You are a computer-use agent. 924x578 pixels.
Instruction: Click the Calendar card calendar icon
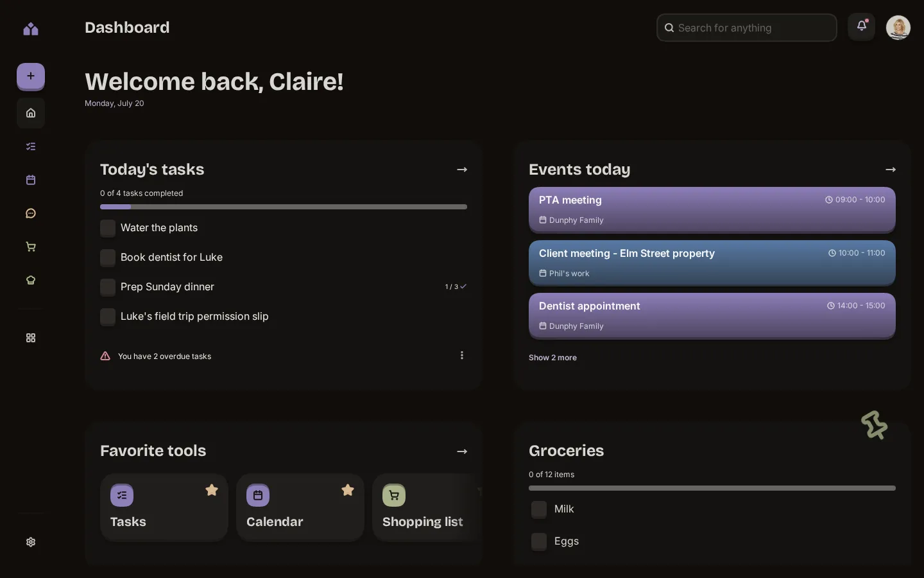258,495
